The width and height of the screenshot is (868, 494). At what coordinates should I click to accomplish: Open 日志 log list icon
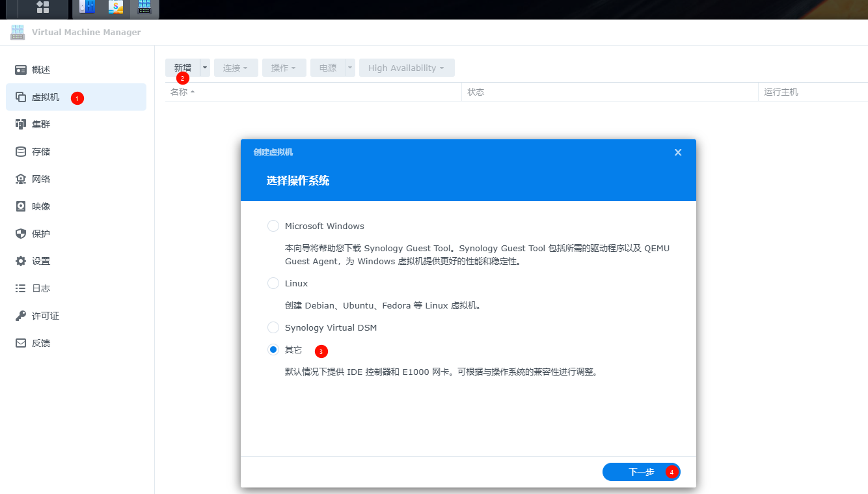tap(21, 288)
